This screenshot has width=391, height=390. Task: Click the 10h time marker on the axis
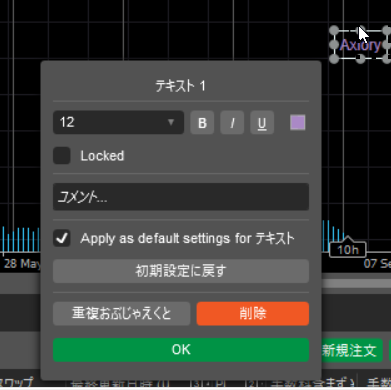(x=348, y=250)
